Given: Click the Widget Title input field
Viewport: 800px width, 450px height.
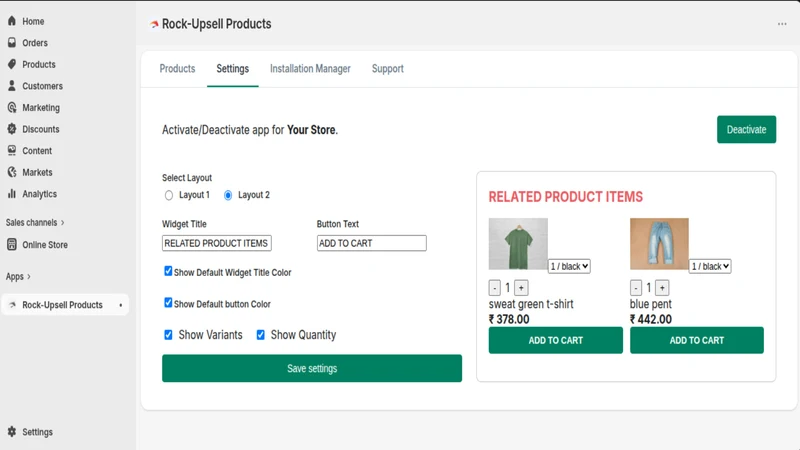Looking at the screenshot, I should point(217,243).
